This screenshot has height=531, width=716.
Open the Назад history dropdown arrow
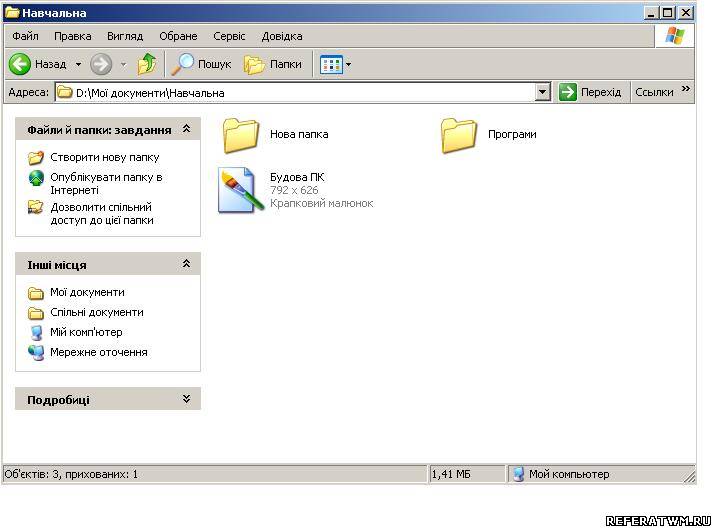click(x=79, y=64)
